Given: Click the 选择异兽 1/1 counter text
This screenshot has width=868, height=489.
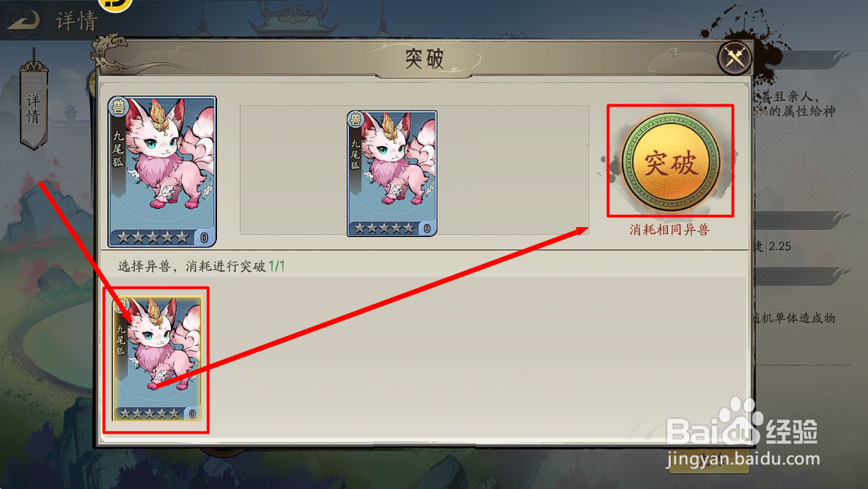Looking at the screenshot, I should (x=201, y=266).
